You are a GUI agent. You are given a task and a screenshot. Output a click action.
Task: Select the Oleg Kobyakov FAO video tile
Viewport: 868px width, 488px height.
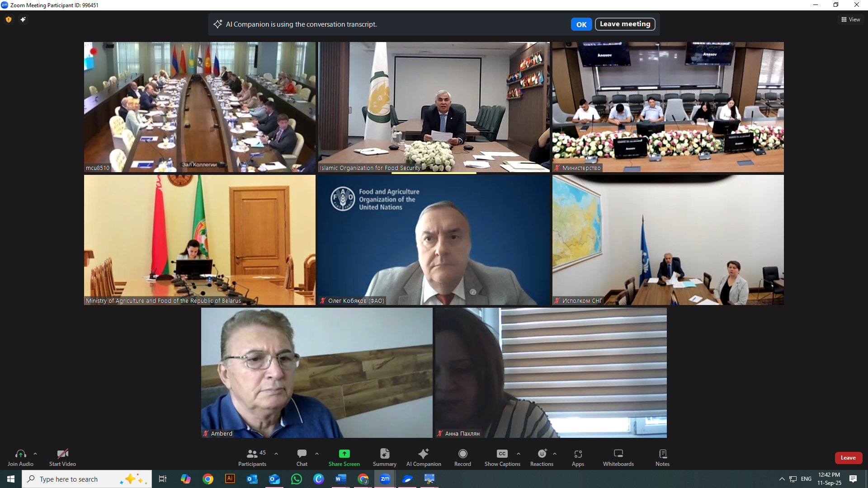click(x=434, y=240)
